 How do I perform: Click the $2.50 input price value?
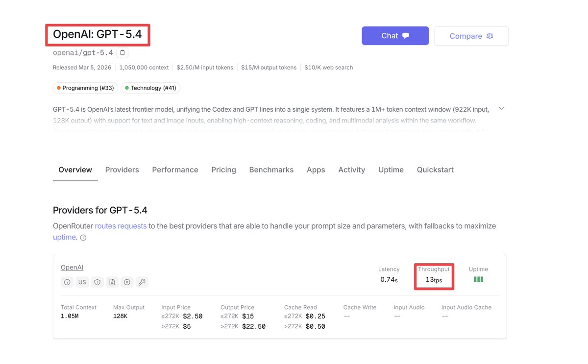click(x=193, y=316)
